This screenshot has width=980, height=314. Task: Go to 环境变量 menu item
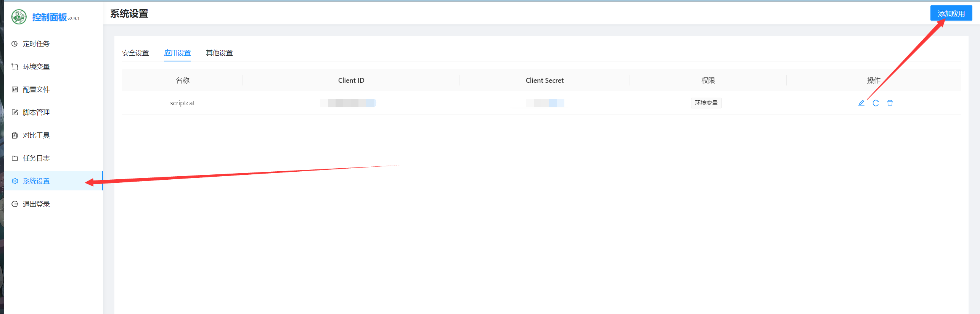53,67
